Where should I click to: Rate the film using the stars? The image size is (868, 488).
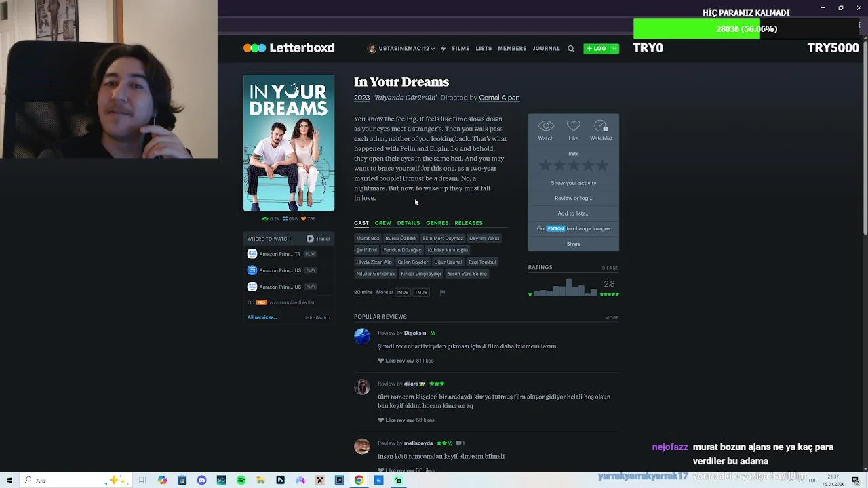tap(574, 165)
